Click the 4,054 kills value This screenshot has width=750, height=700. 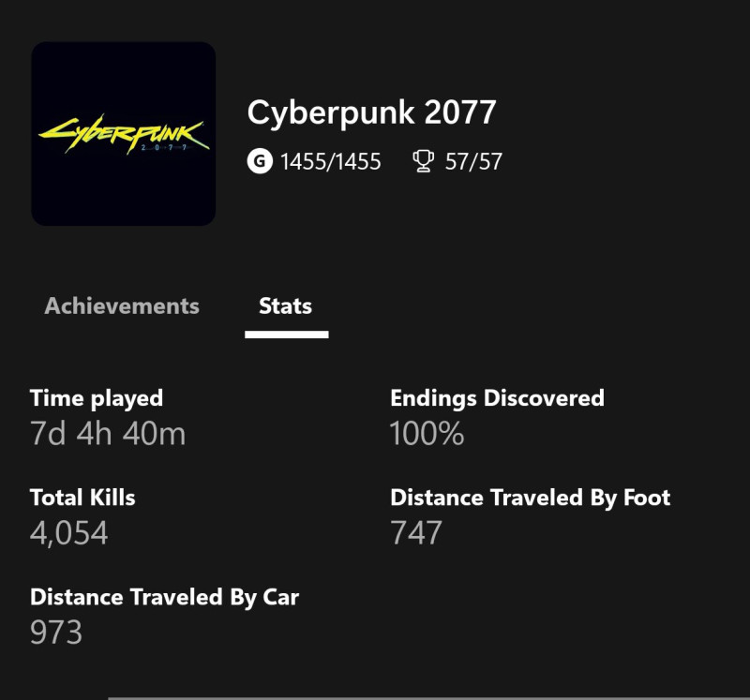coord(69,533)
